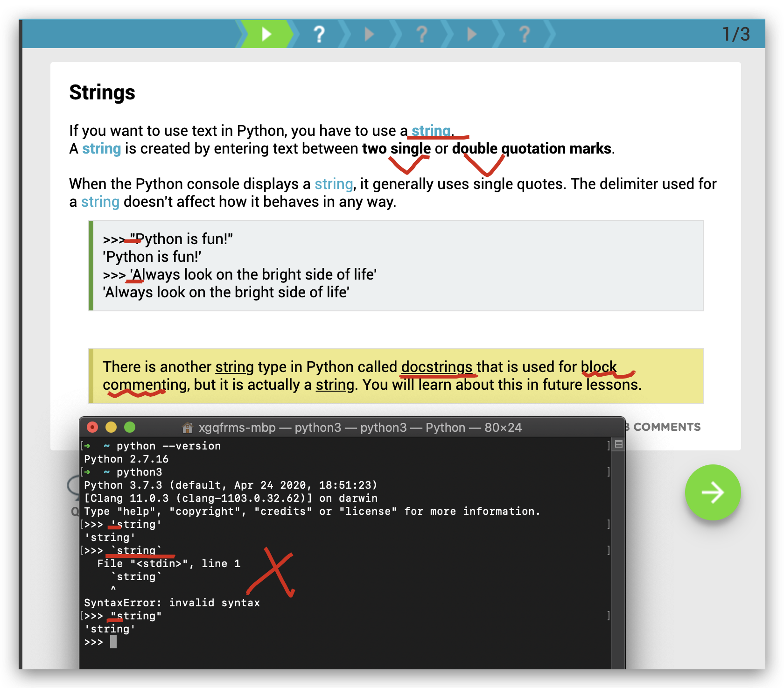Click 'Python 3.7.3 (default, Apr 24 2020' line
The image size is (784, 688).
[x=231, y=485]
